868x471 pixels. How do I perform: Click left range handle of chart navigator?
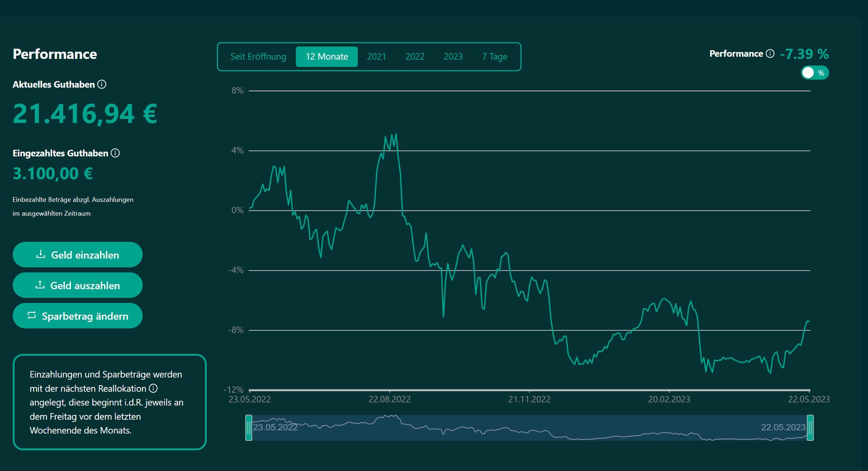[x=249, y=428]
